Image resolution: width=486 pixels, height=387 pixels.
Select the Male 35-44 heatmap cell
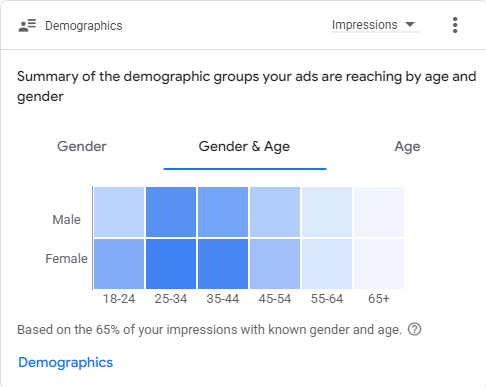point(223,212)
